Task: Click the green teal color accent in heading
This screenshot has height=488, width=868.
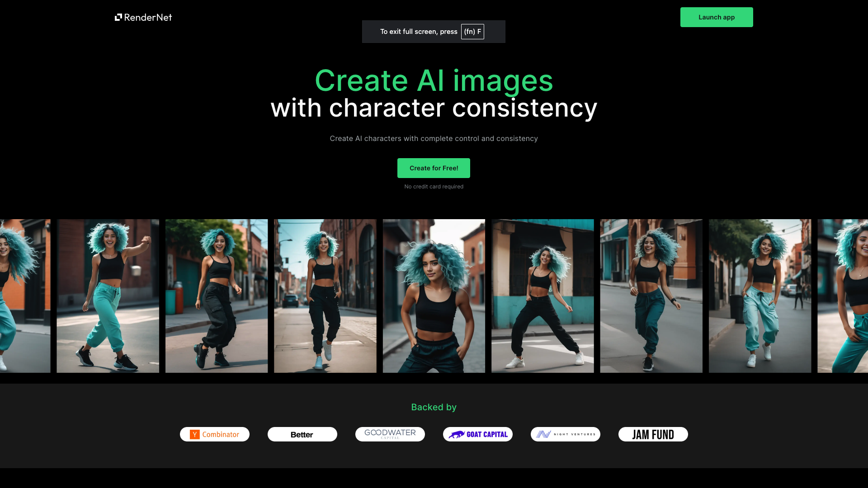Action: (434, 79)
